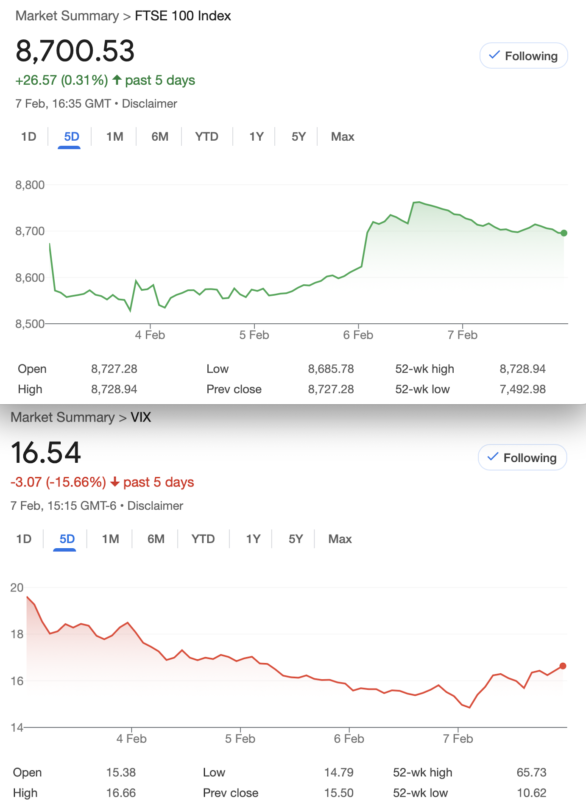
Task: Go to Market Summary from VIX breadcrumb
Action: coord(62,417)
